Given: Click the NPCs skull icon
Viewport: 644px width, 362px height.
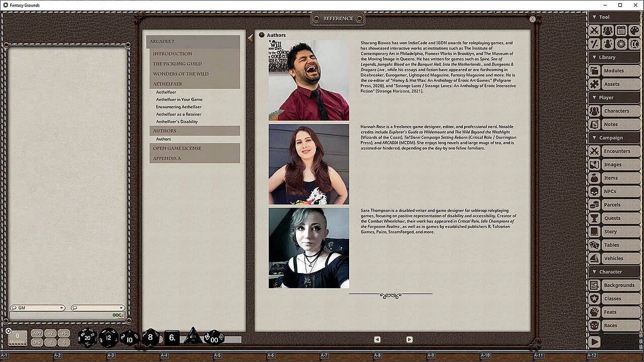Looking at the screenshot, I should 594,192.
